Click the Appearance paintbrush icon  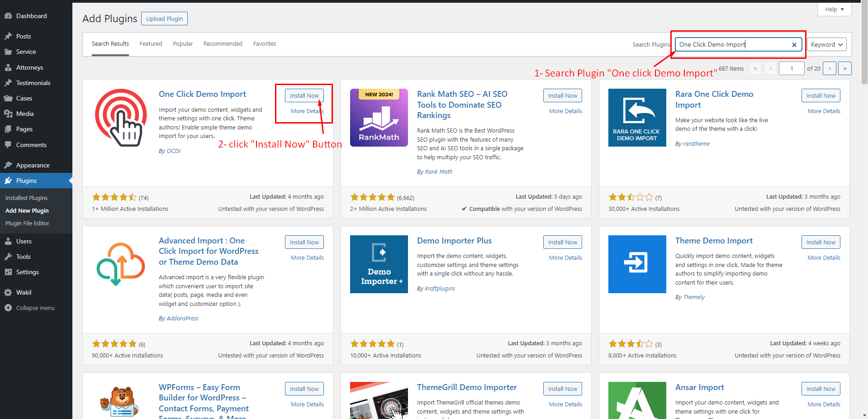point(8,165)
